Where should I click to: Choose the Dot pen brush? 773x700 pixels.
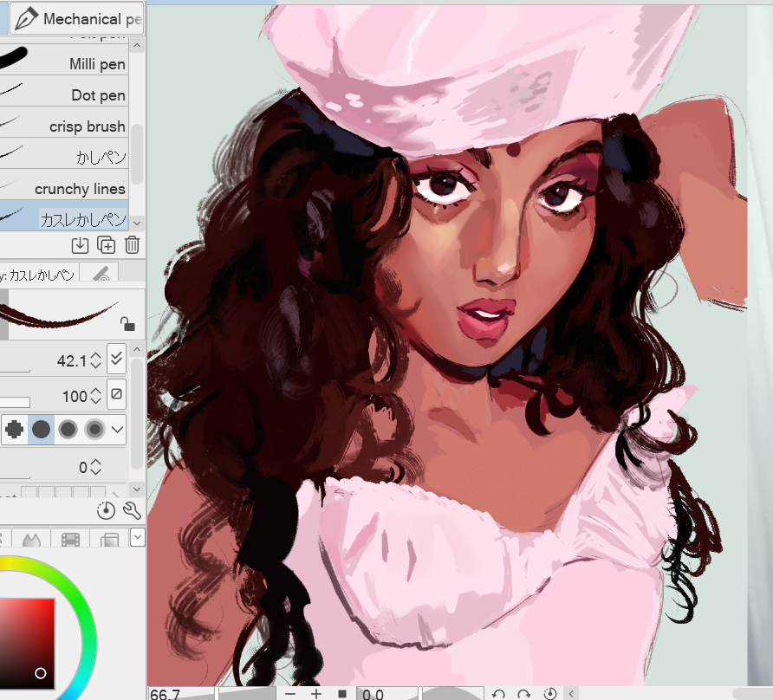[x=64, y=91]
